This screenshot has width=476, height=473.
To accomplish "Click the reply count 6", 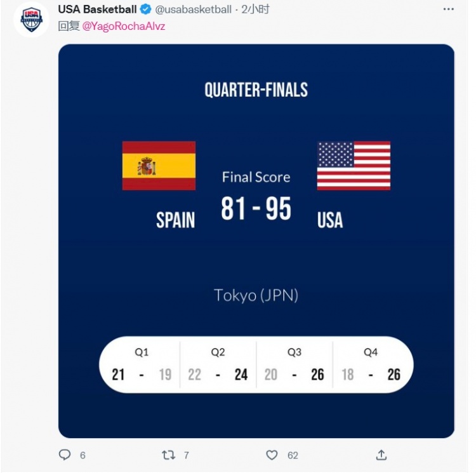I will coord(83,455).
